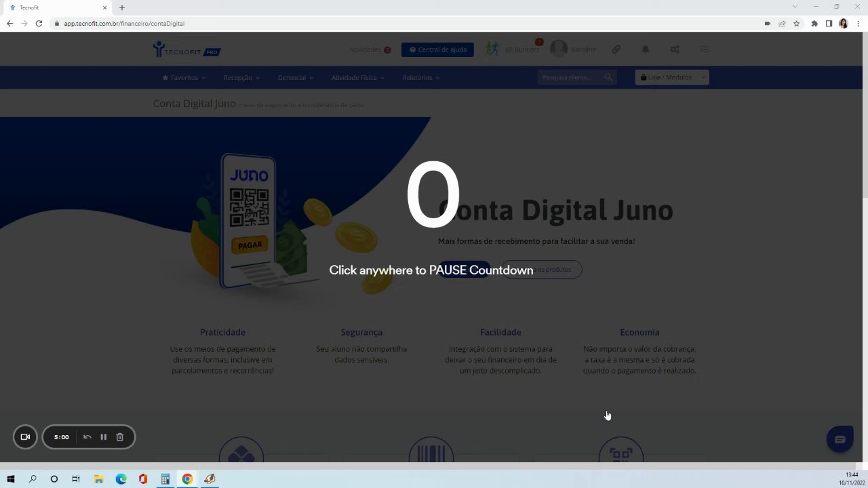Open Windows taskbar search
The image size is (868, 488).
tap(33, 479)
